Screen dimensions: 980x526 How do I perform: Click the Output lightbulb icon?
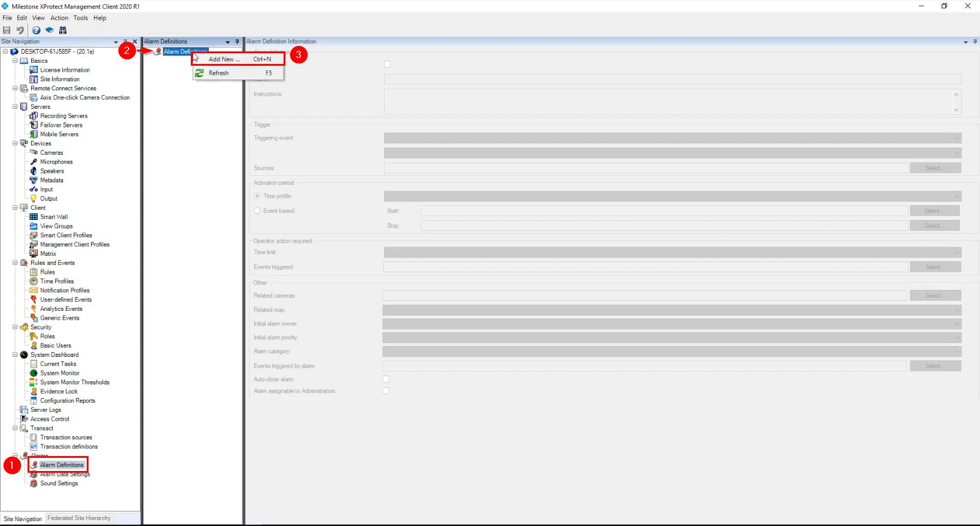point(34,198)
